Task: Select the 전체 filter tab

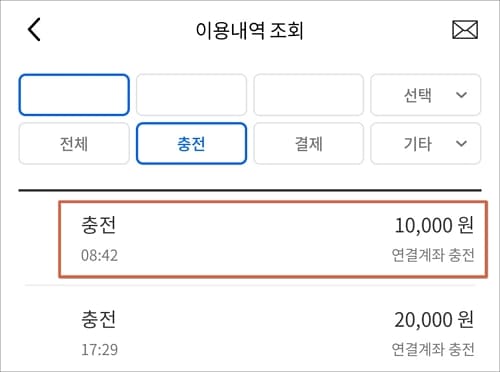Action: [74, 144]
